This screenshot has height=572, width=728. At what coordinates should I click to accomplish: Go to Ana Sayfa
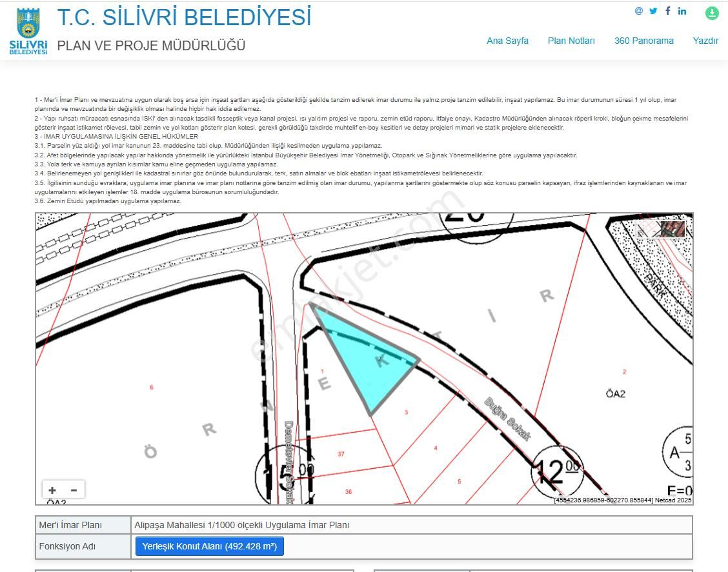coord(507,41)
